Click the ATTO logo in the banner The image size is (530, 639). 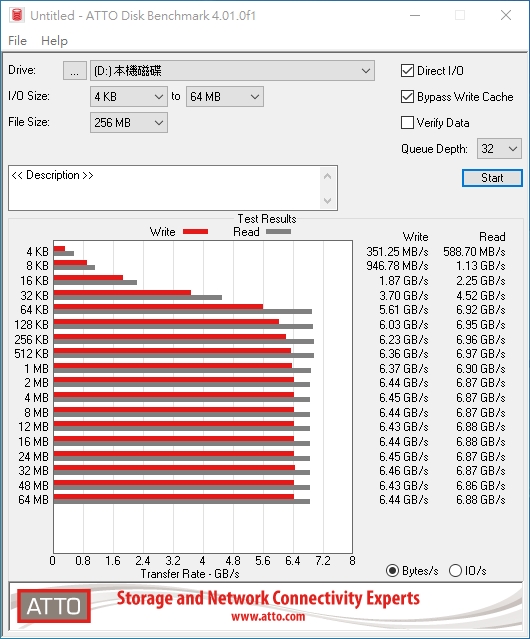pyautogui.click(x=54, y=606)
